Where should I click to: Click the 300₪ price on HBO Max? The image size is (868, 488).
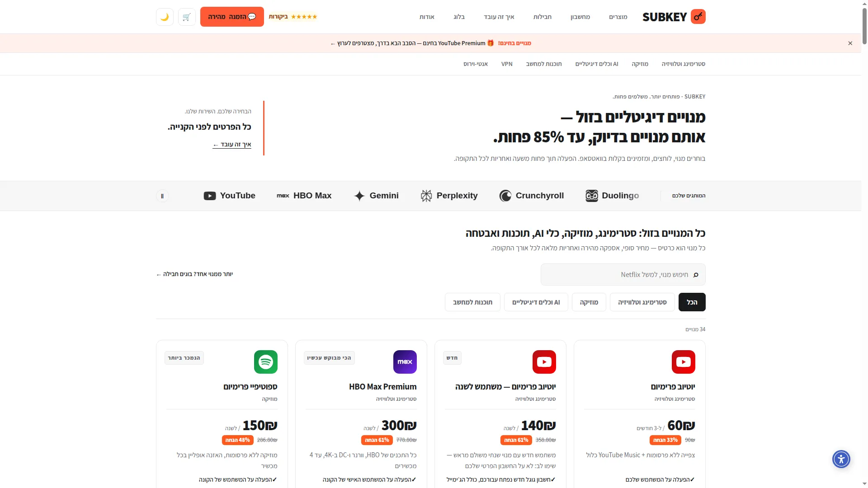[x=399, y=426]
